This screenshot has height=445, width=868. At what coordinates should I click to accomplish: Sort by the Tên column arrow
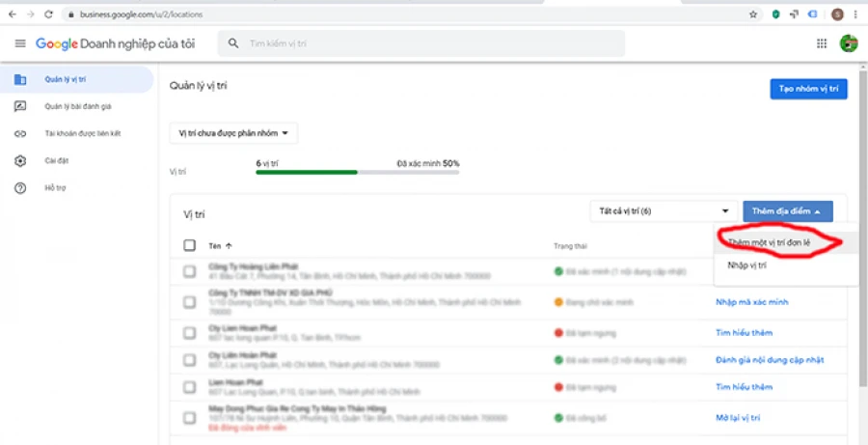tap(230, 245)
